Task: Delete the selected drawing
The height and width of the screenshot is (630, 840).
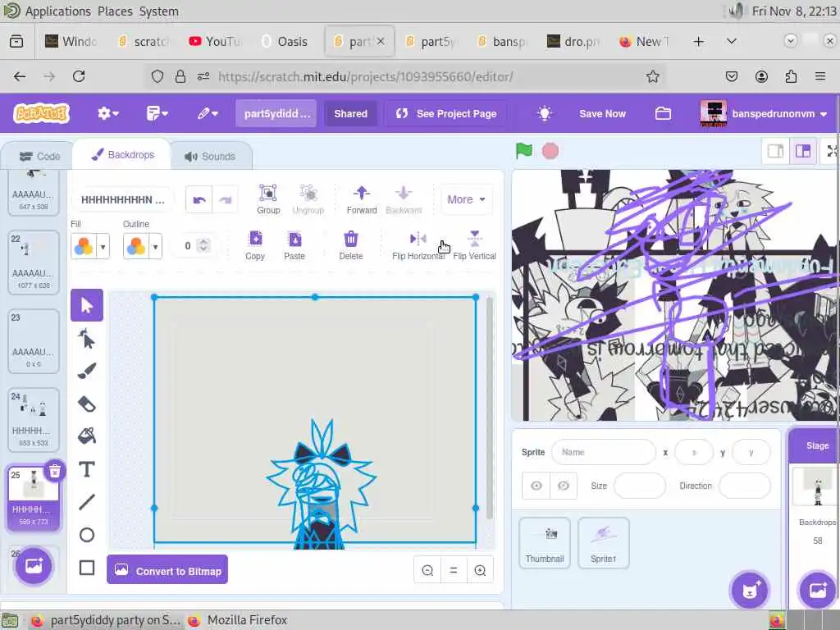Action: coord(351,245)
